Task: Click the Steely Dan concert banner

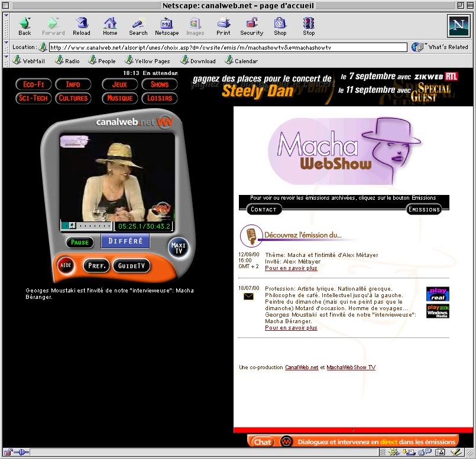Action: point(324,87)
